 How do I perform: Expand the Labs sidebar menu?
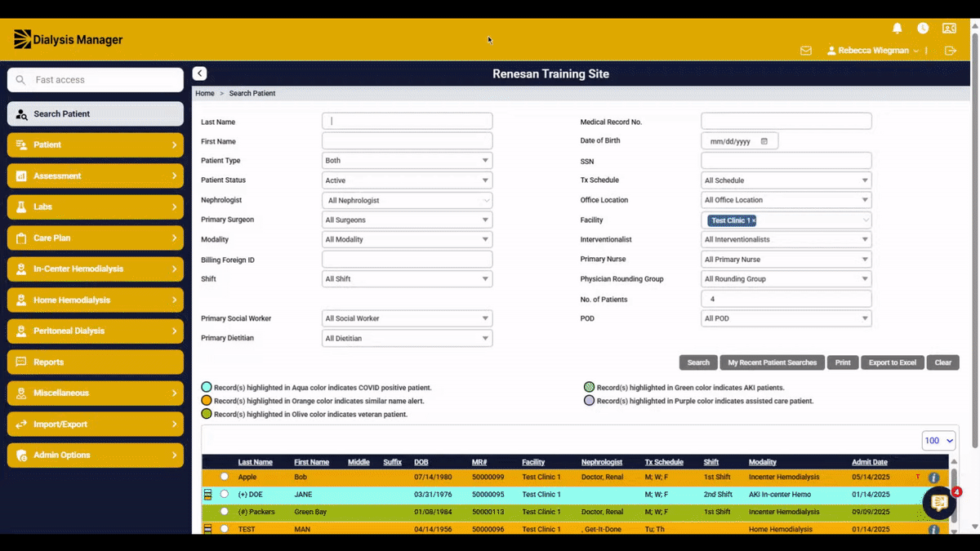tap(96, 207)
